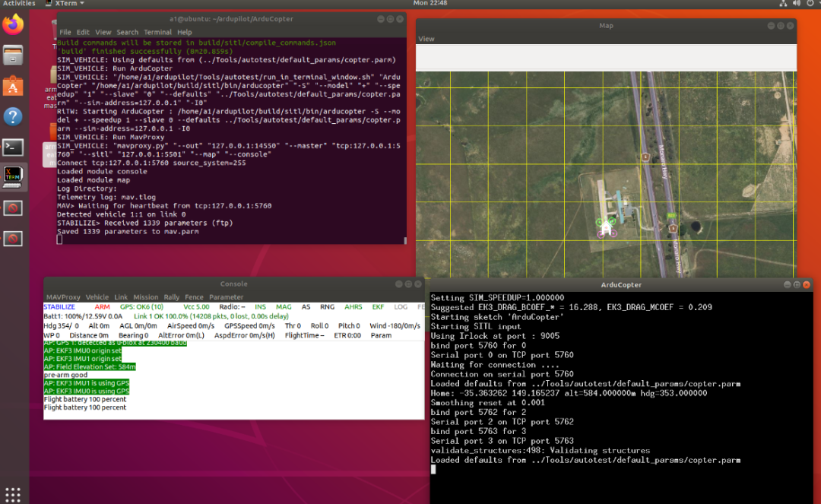Click the AHRS status indicator
Image resolution: width=821 pixels, height=504 pixels.
[353, 307]
